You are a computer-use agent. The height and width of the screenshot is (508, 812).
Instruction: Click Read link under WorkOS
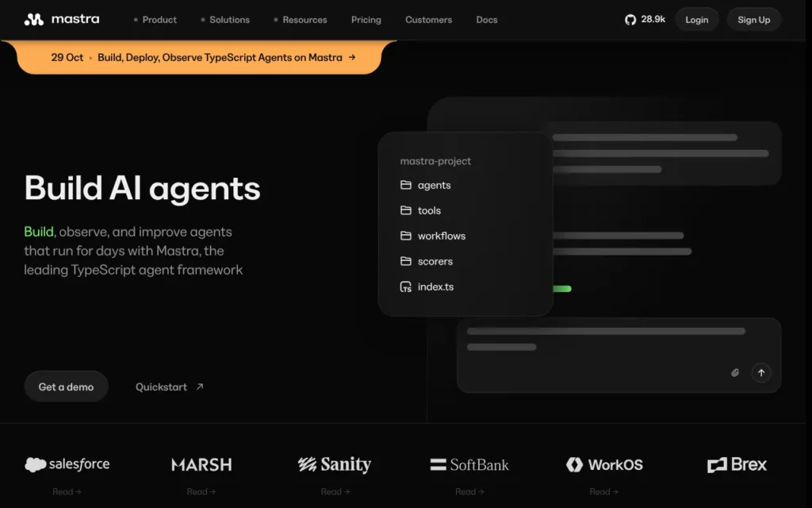point(603,491)
